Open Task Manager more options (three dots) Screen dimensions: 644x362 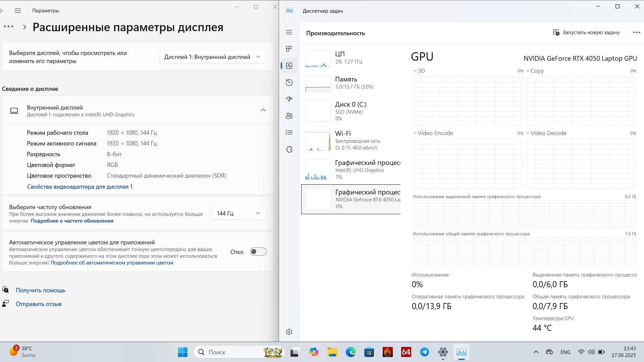(636, 33)
